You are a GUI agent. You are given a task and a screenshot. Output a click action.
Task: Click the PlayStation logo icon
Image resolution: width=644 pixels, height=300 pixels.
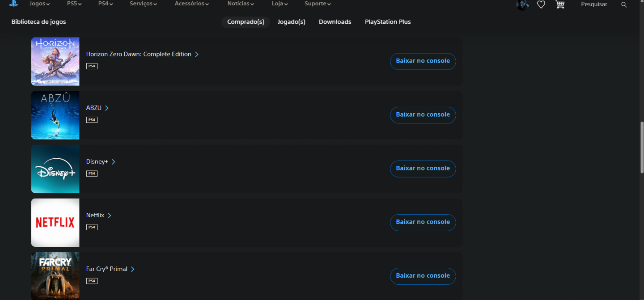point(13,4)
